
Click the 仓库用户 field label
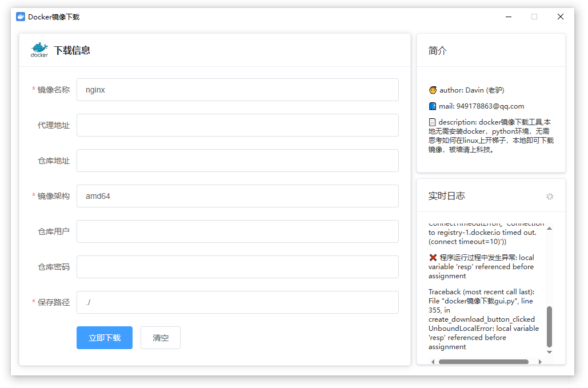click(x=54, y=231)
